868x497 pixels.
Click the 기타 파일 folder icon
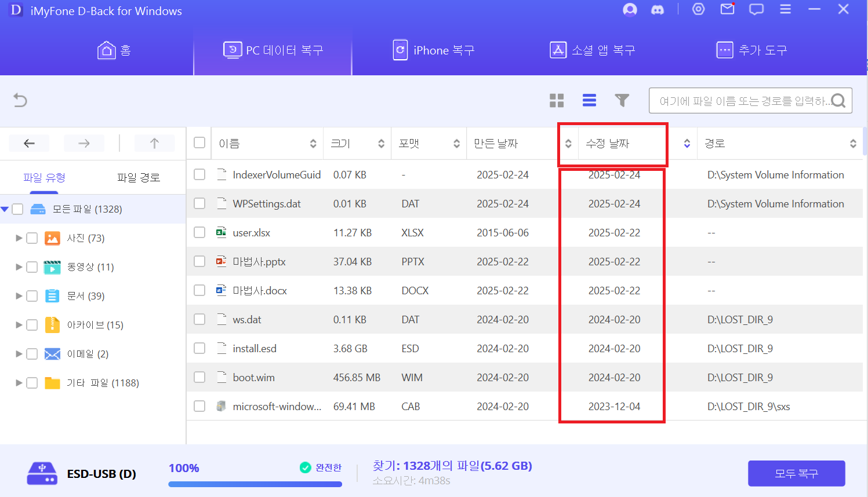pyautogui.click(x=52, y=383)
